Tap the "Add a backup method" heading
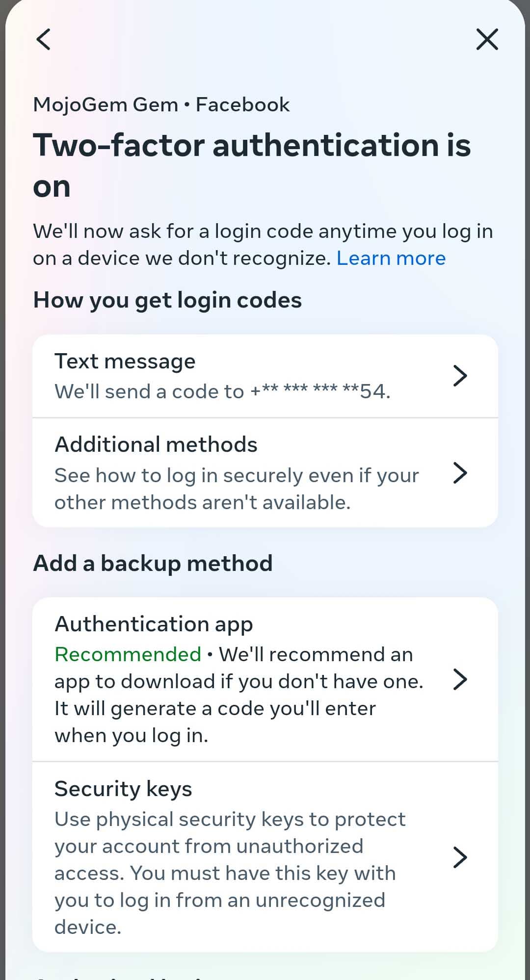530x980 pixels. 153,563
